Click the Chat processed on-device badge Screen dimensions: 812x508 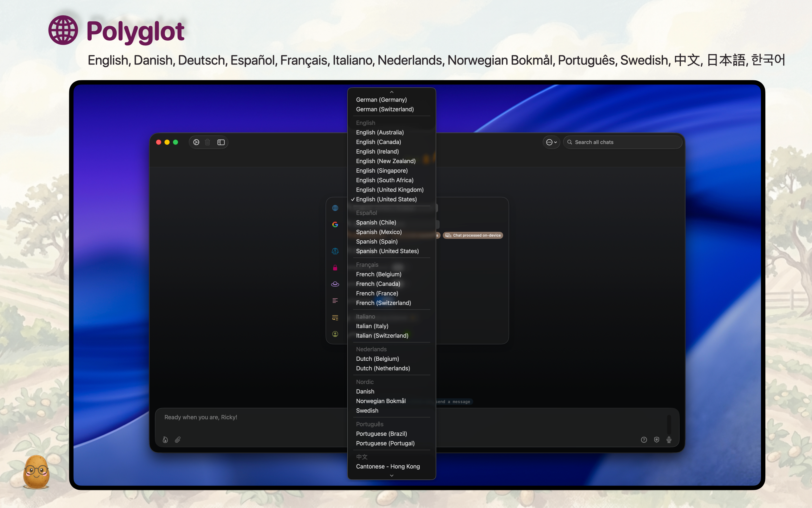[x=473, y=235]
